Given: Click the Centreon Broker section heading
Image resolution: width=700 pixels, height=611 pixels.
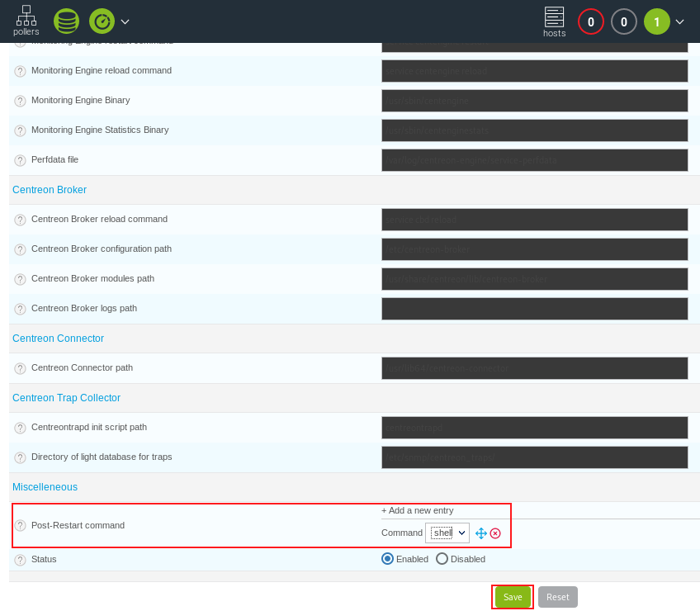Looking at the screenshot, I should 50,190.
